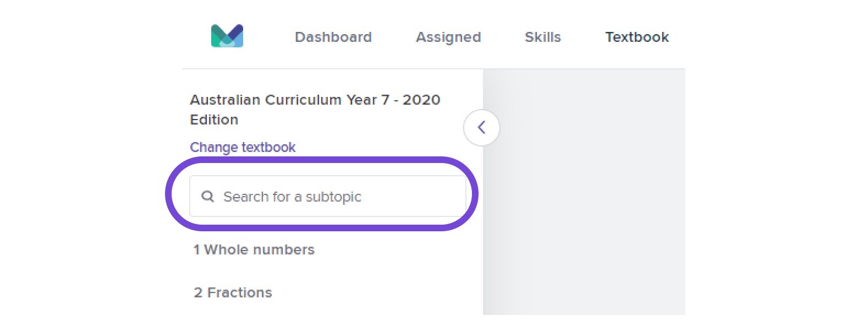Click the Mathspace logo icon
868x326 pixels.
tap(227, 36)
